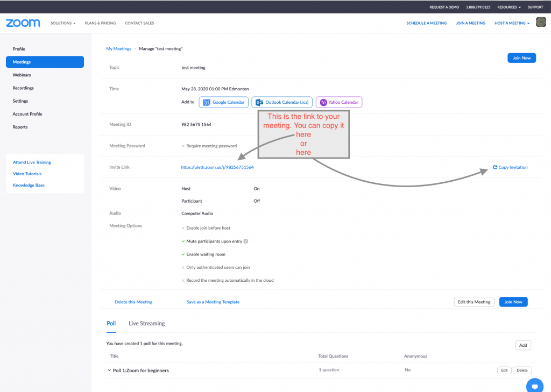Switch to the Live Streaming tab
551x392 pixels.
[x=146, y=323]
